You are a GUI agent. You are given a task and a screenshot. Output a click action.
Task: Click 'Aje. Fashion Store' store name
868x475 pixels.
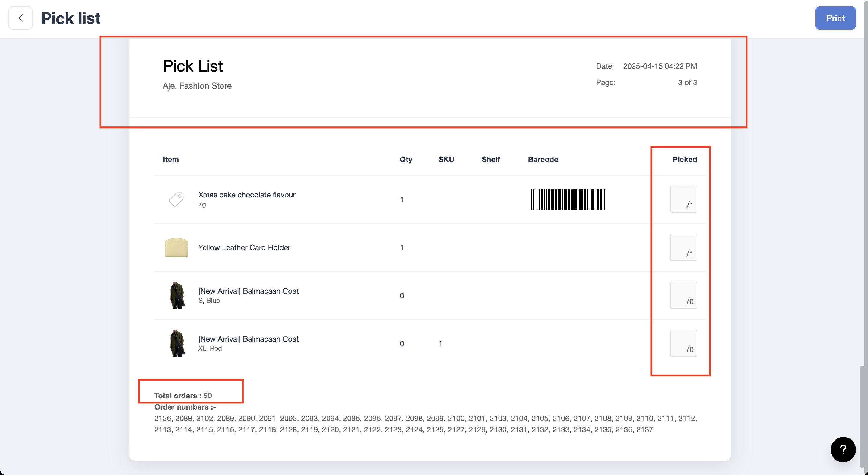click(197, 86)
